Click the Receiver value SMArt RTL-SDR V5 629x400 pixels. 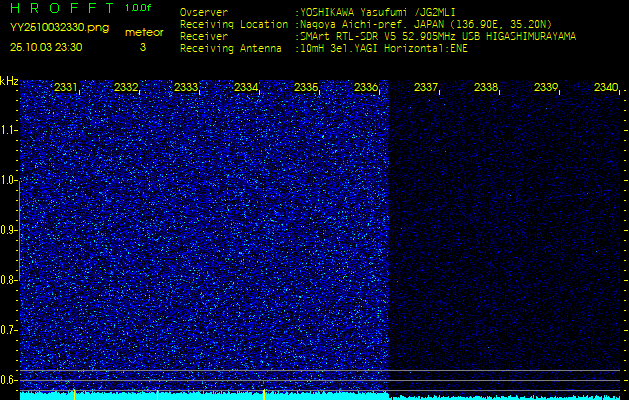click(347, 37)
